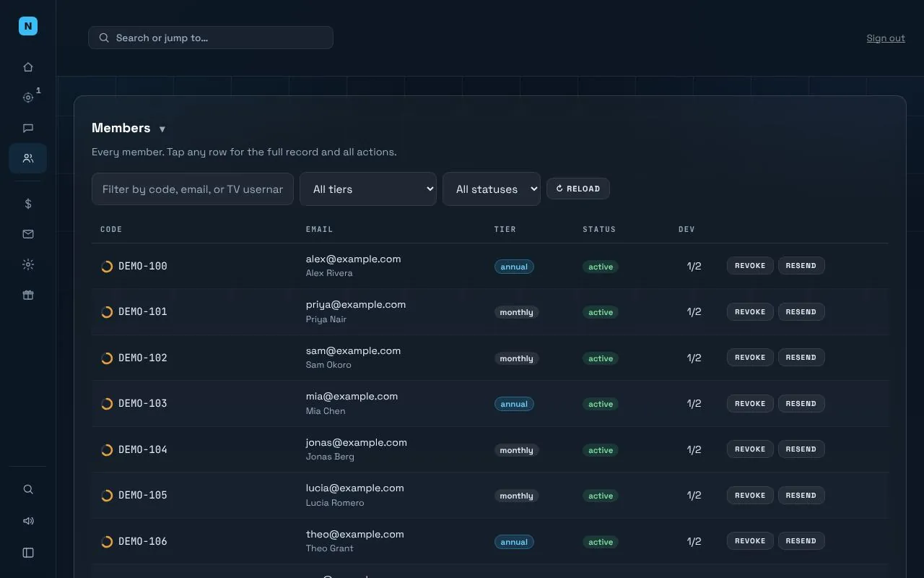This screenshot has height=578, width=924.
Task: Click the DEV column header
Action: point(687,229)
